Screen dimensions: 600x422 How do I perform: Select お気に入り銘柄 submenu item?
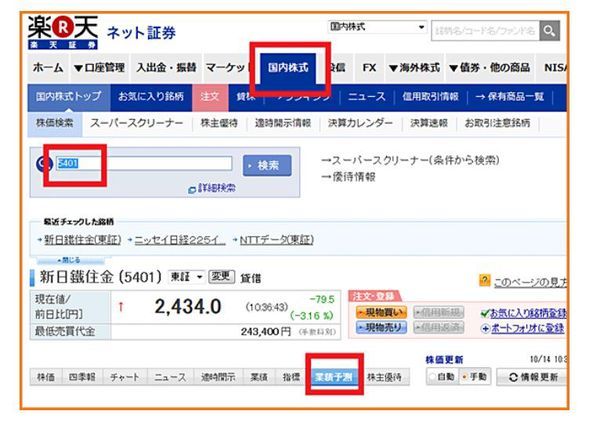pos(151,96)
